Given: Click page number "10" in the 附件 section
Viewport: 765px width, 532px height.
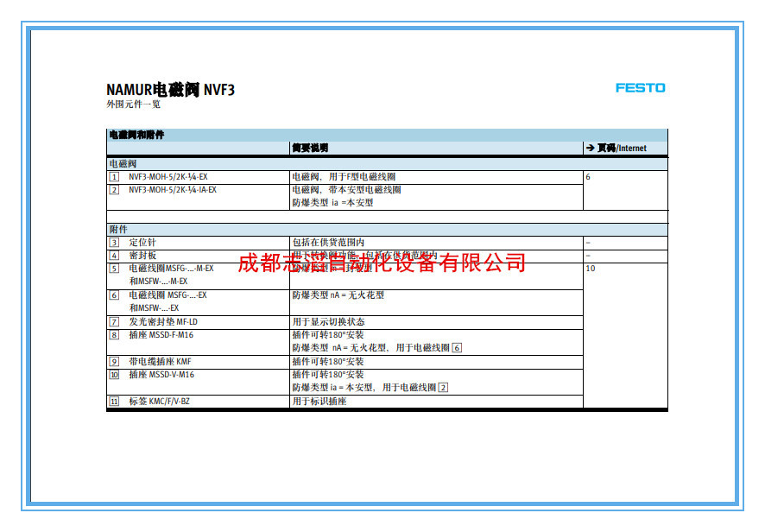Looking at the screenshot, I should coord(591,269).
